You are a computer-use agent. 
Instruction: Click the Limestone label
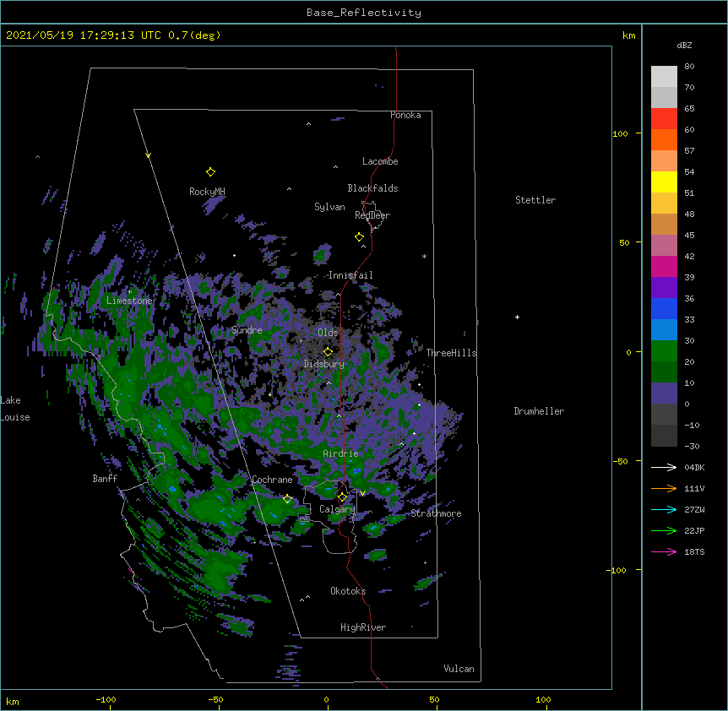[129, 301]
